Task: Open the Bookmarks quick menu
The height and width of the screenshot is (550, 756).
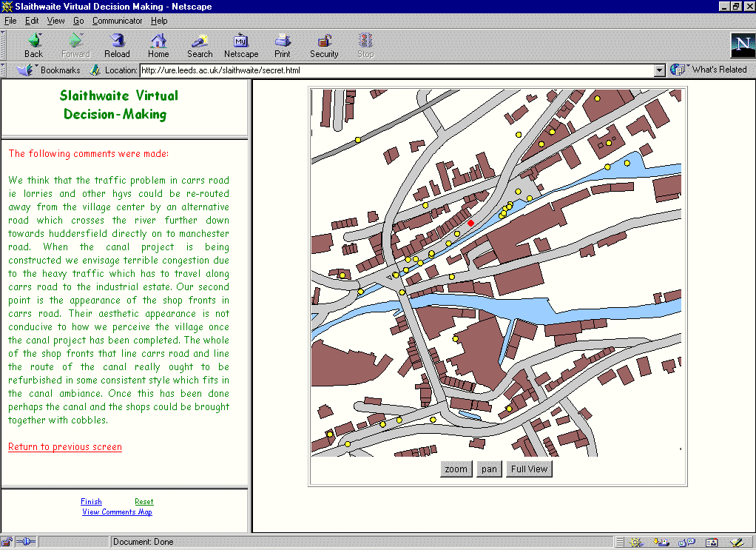Action: pos(48,70)
